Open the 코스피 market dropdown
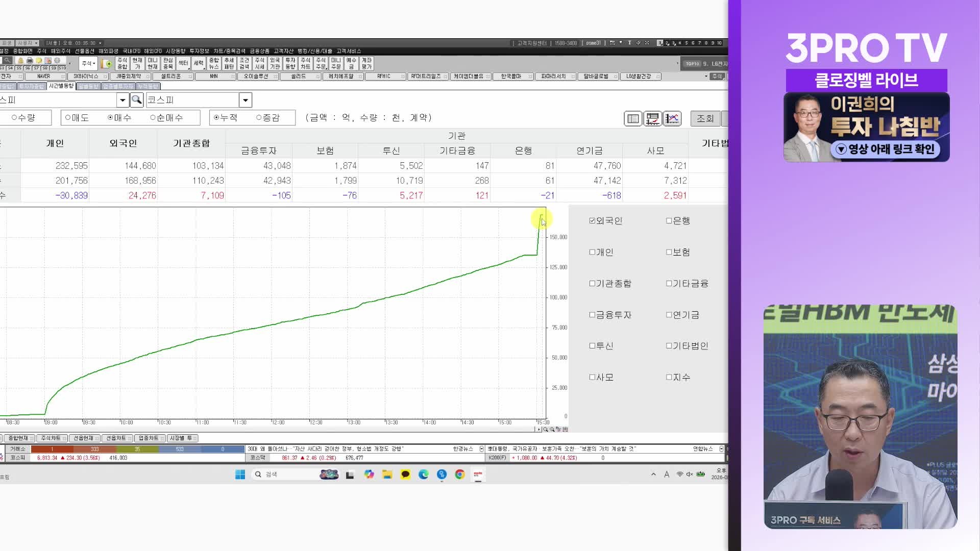Viewport: 980px width, 551px height. click(245, 100)
